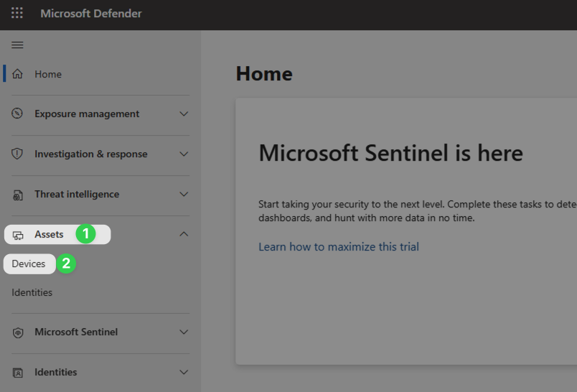
Task: Open Identities under Assets
Action: (x=32, y=293)
